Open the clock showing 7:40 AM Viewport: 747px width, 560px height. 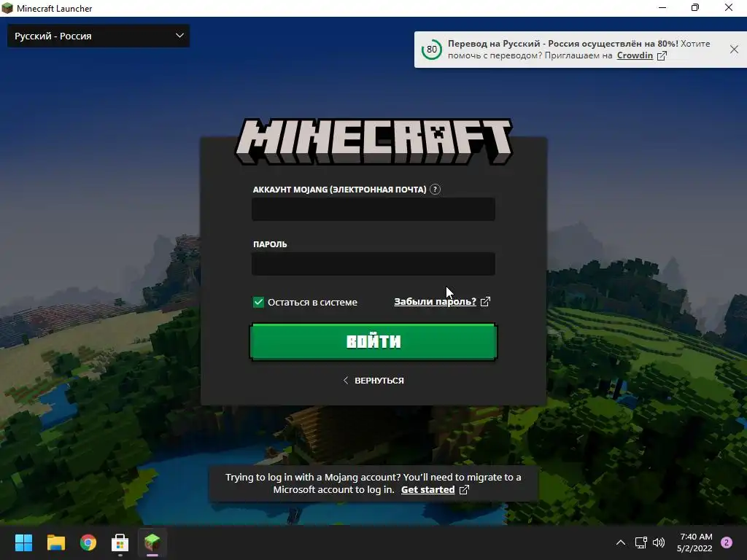694,542
